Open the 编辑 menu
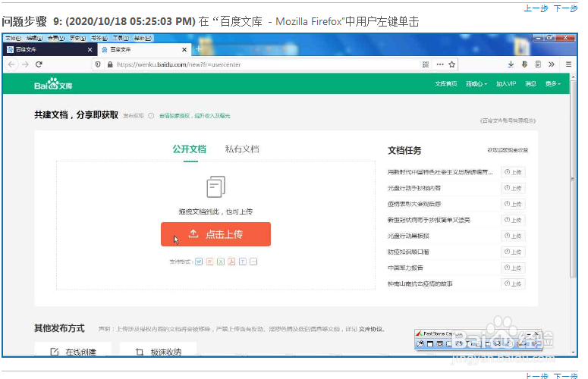The height and width of the screenshot is (379, 588). point(34,38)
